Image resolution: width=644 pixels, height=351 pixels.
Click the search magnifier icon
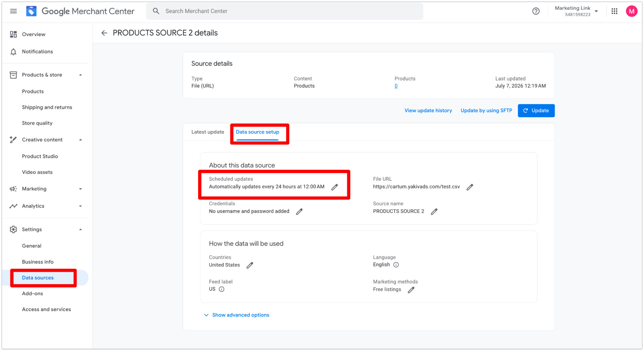(156, 11)
